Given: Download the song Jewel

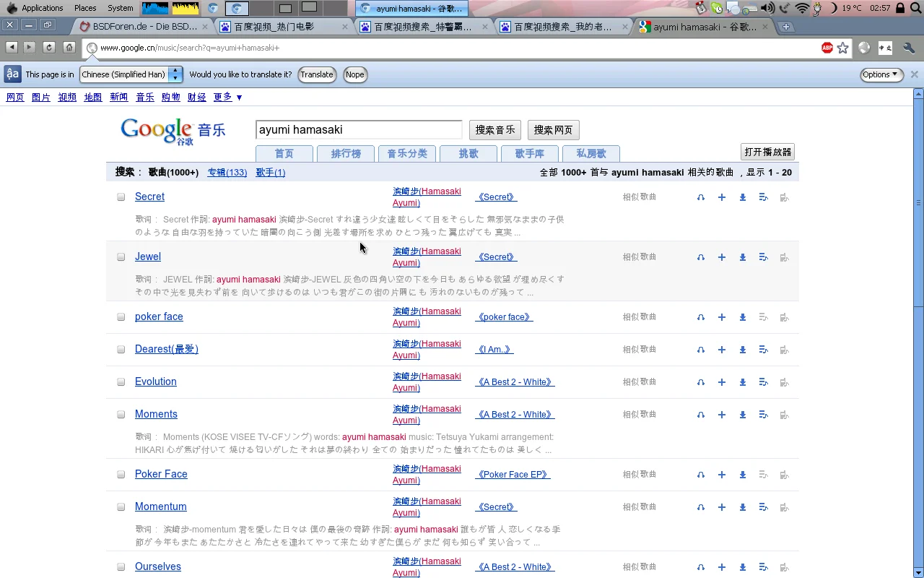Looking at the screenshot, I should [x=742, y=257].
